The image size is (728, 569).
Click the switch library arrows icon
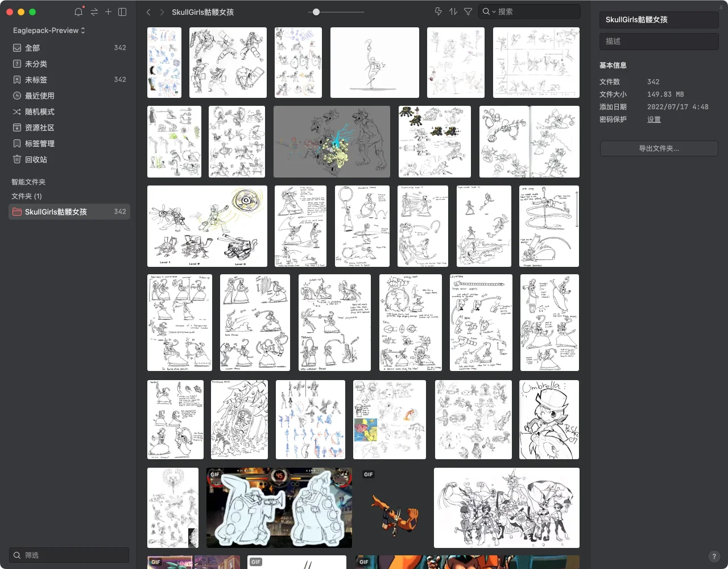pos(94,12)
